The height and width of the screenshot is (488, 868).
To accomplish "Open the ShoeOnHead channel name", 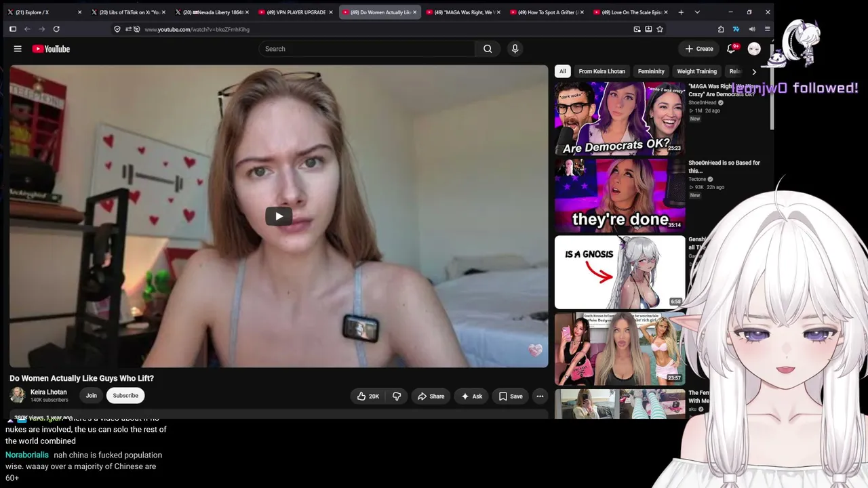I will coord(702,102).
